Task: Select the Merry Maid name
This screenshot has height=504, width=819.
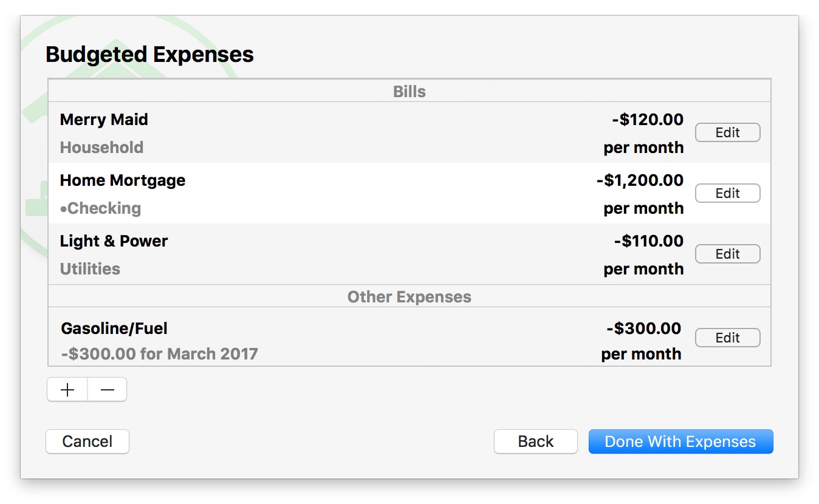Action: pyautogui.click(x=104, y=120)
